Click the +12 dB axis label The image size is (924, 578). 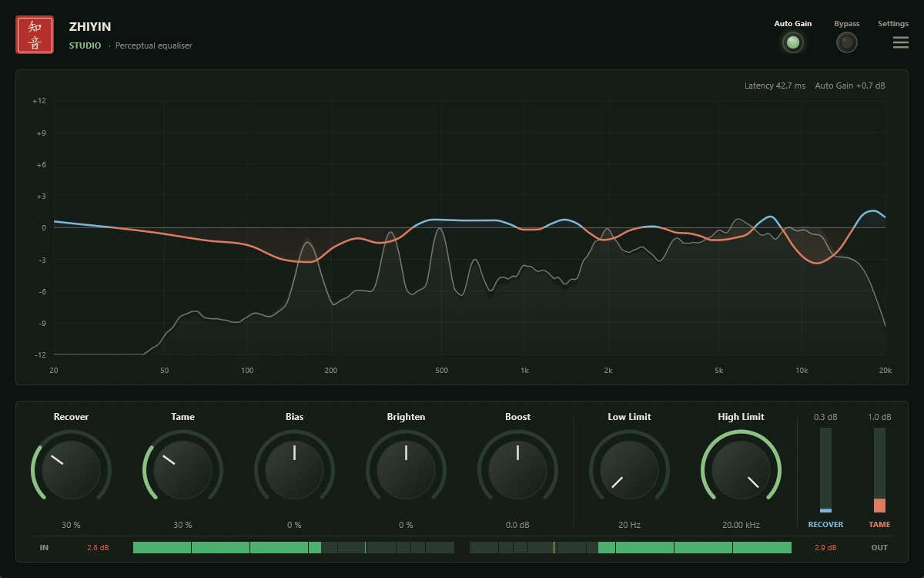pyautogui.click(x=39, y=101)
